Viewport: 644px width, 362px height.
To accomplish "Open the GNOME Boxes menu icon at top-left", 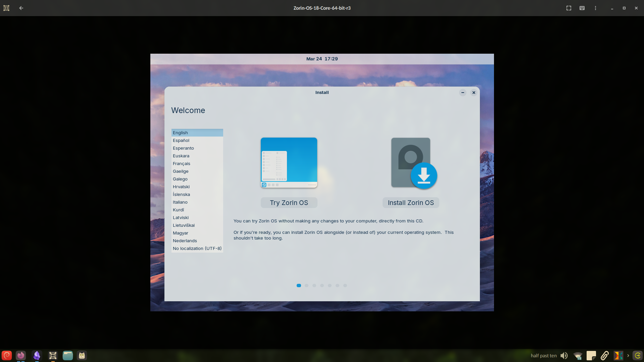I will 6,8.
